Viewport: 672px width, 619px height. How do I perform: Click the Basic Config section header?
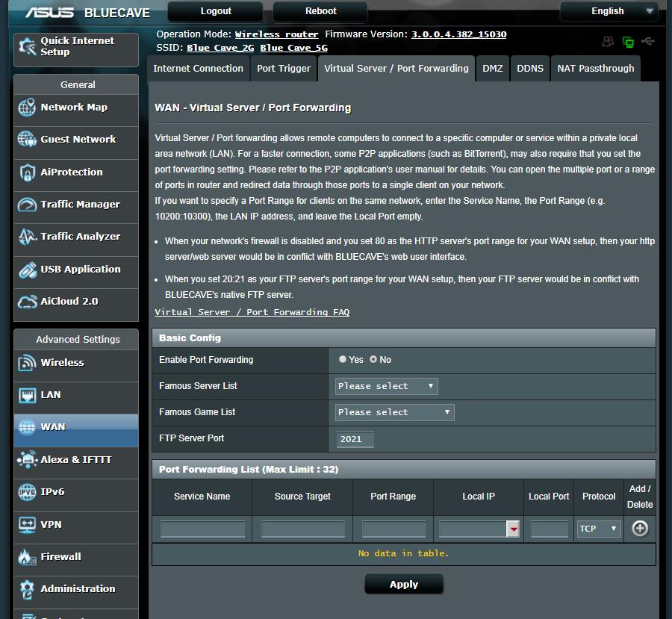[x=404, y=338]
